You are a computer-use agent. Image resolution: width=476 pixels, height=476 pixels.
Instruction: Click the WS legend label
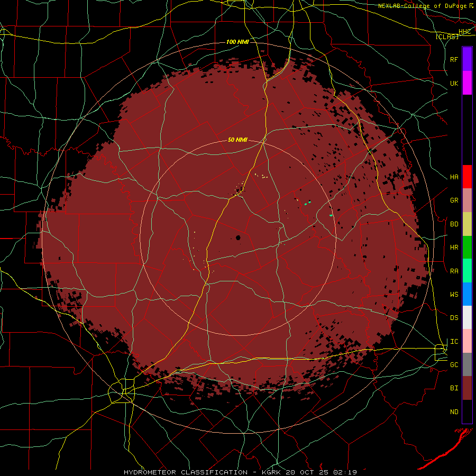click(x=454, y=294)
